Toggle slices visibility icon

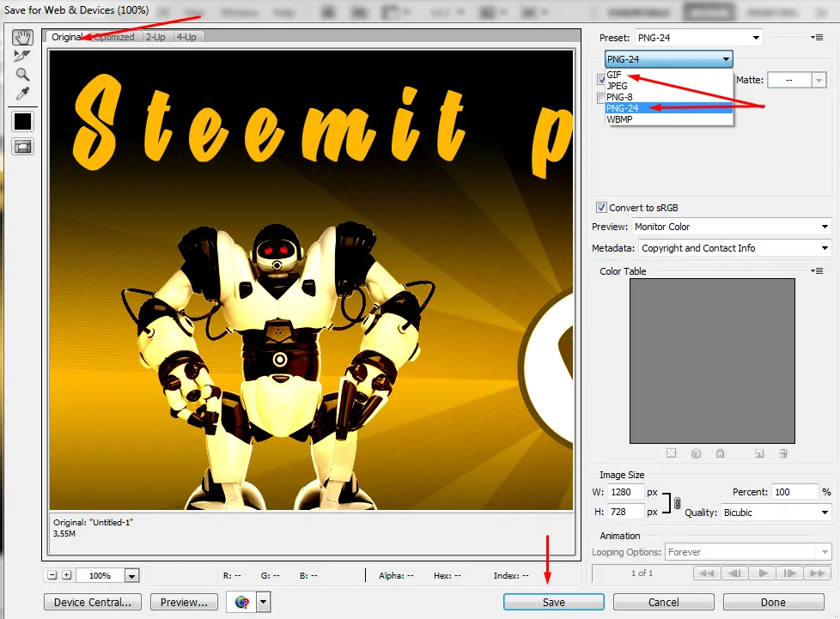tap(22, 147)
